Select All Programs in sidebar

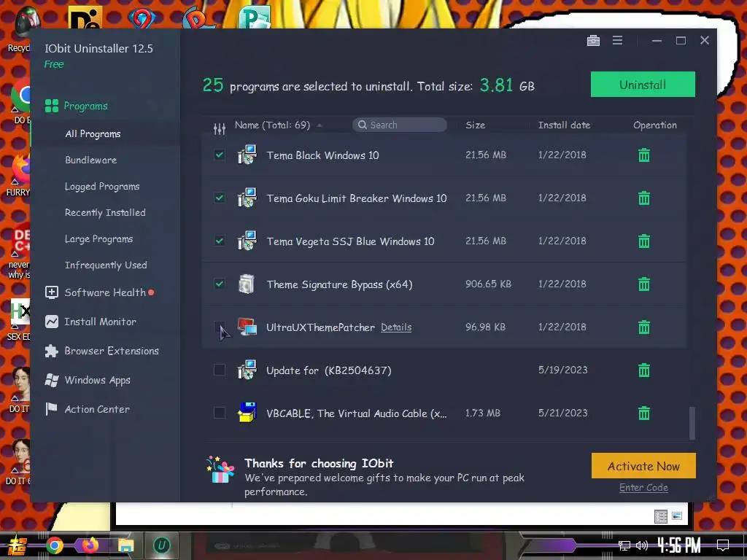[x=93, y=134]
